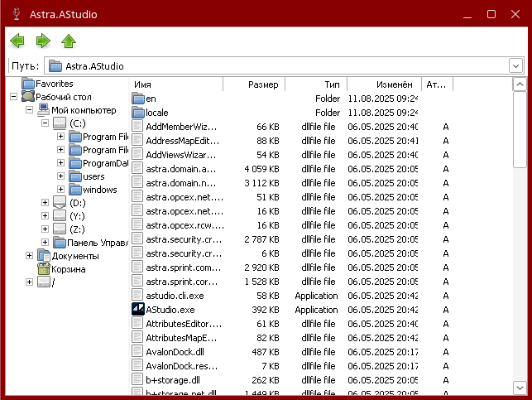Select the AStudio.exe application icon
Screen dimensions: 532x400
tap(138, 309)
